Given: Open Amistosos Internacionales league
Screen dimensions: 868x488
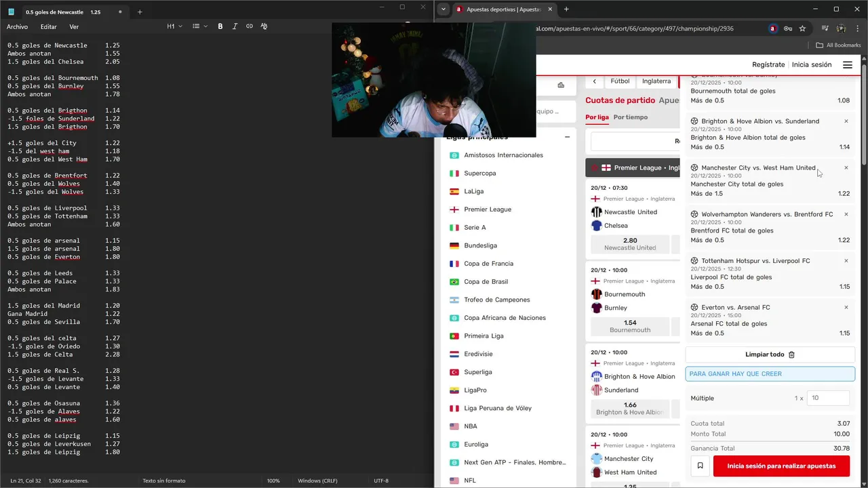Looking at the screenshot, I should [503, 155].
